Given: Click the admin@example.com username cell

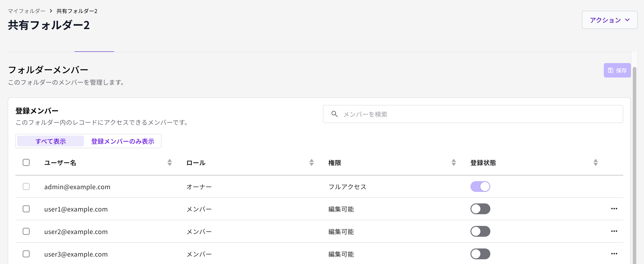Looking at the screenshot, I should [x=77, y=187].
